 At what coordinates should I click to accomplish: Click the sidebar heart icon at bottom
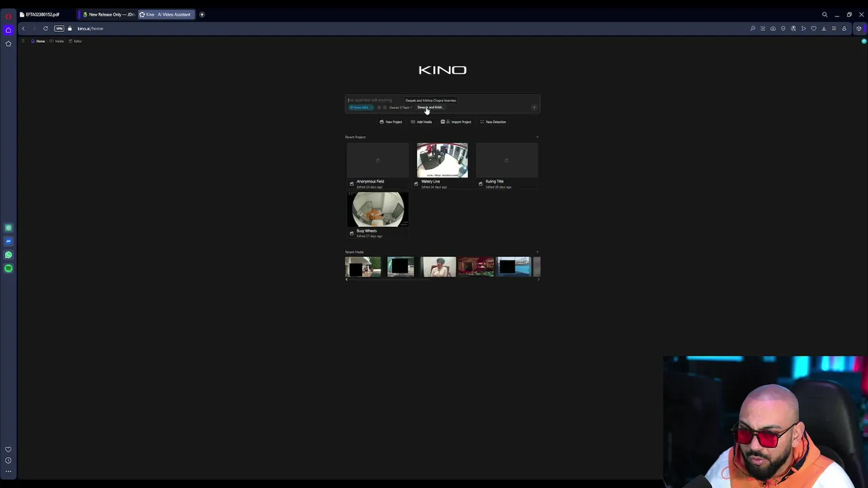pos(8,449)
